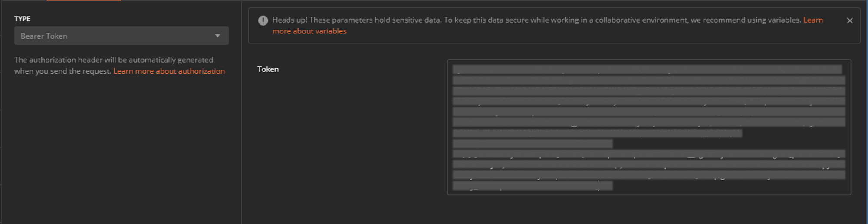Dismiss the sensitive data warning banner
868x224 pixels.
tap(849, 20)
